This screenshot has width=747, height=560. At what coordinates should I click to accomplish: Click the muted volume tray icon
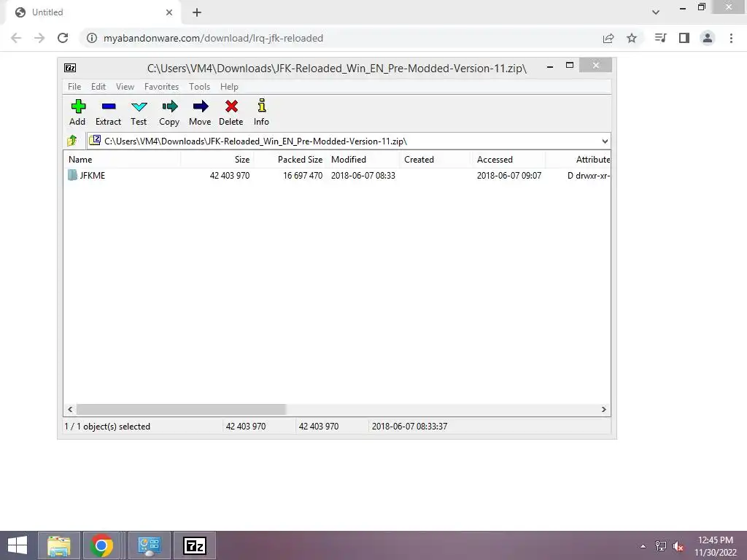click(x=678, y=546)
